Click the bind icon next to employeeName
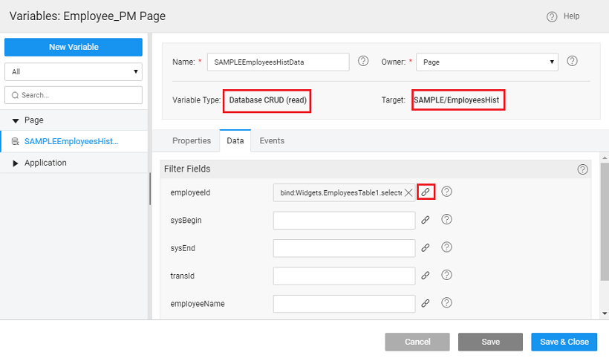This screenshot has height=364, width=609. pos(426,303)
